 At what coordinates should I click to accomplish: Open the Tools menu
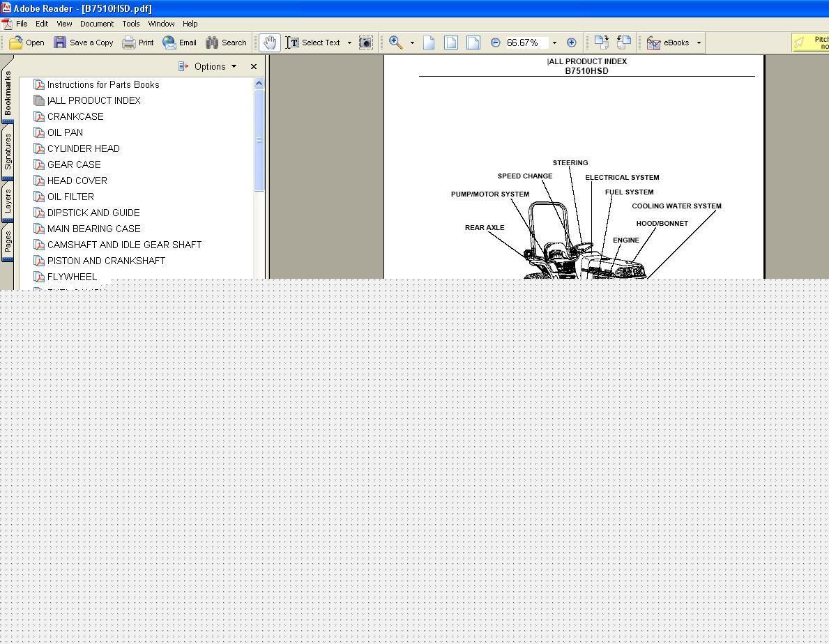click(130, 24)
